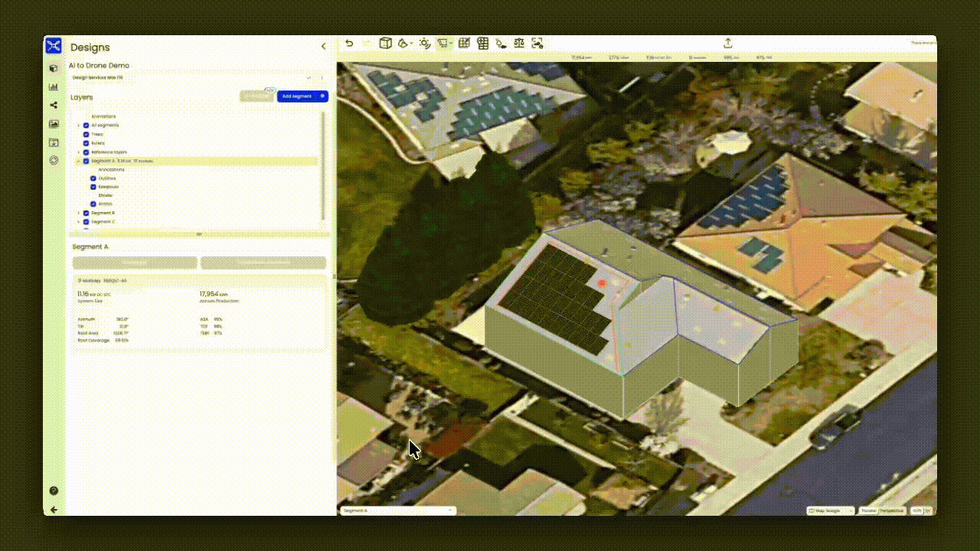Toggle the Rulers layer checkbox
Image resolution: width=980 pixels, height=551 pixels.
click(87, 143)
